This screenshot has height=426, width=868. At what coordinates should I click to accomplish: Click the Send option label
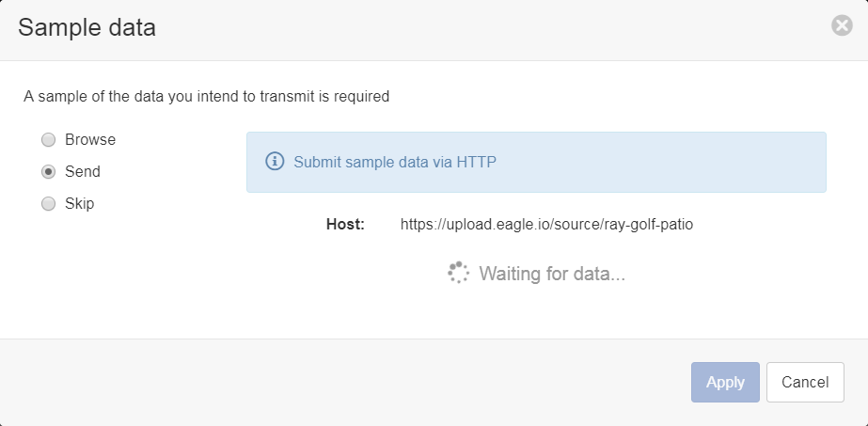click(x=83, y=171)
